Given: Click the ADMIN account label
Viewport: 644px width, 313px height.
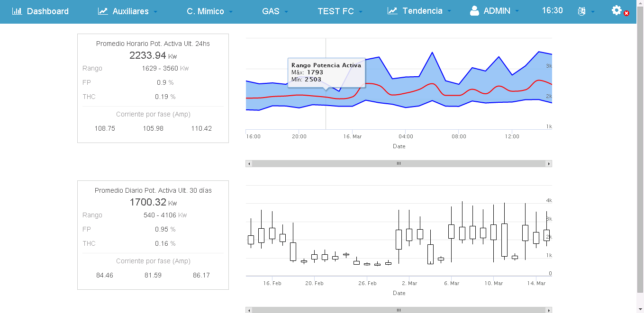Looking at the screenshot, I should 497,11.
